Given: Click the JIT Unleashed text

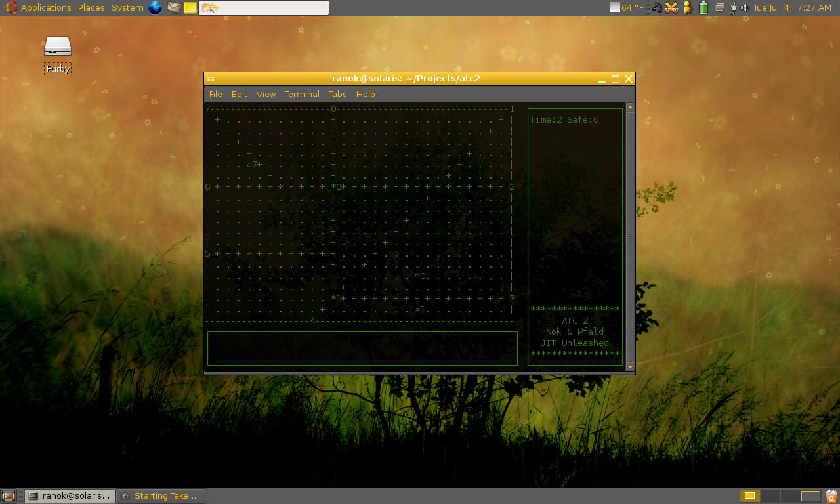Looking at the screenshot, I should click(575, 343).
